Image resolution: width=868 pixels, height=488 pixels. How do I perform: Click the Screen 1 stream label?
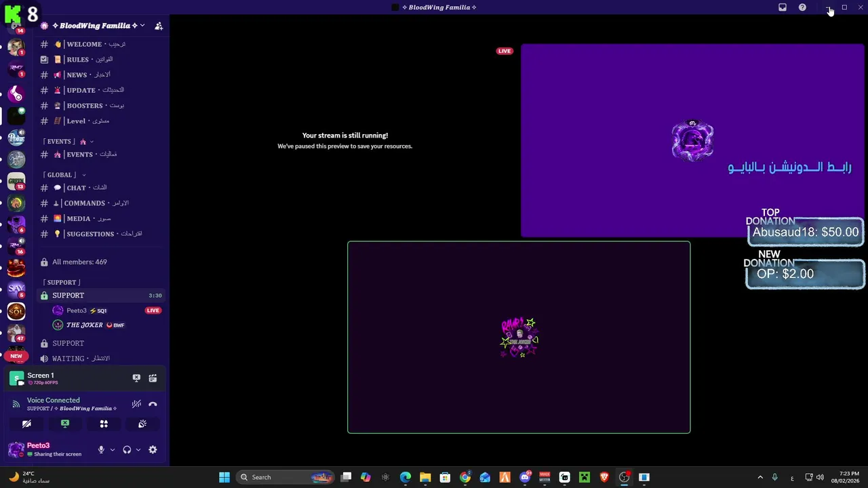tap(41, 375)
